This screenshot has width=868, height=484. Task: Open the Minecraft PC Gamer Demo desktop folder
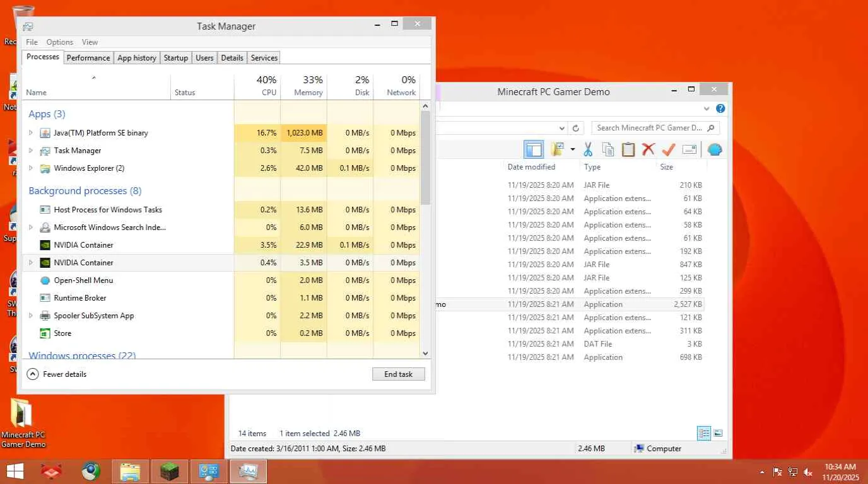pyautogui.click(x=23, y=423)
